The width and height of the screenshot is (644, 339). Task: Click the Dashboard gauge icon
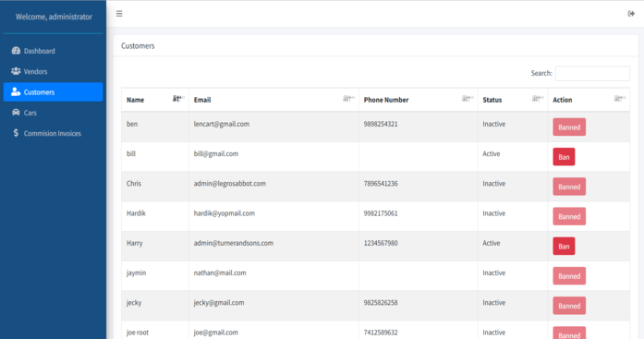click(16, 51)
